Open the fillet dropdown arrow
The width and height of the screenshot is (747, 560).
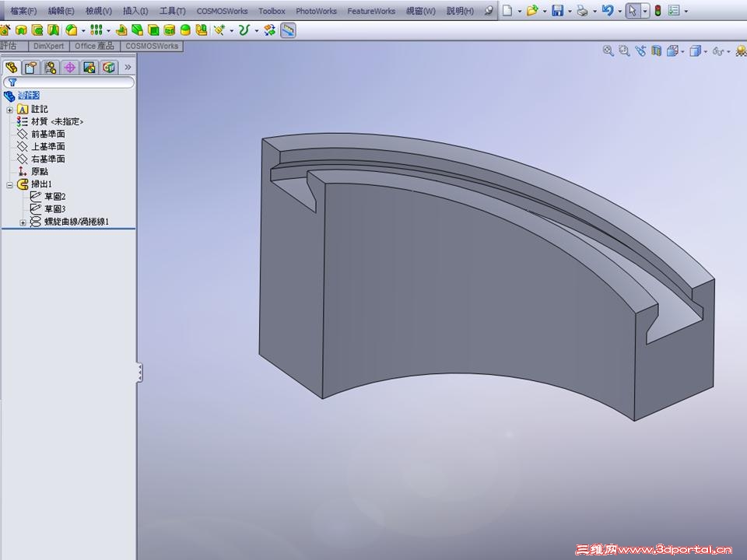pyautogui.click(x=83, y=31)
